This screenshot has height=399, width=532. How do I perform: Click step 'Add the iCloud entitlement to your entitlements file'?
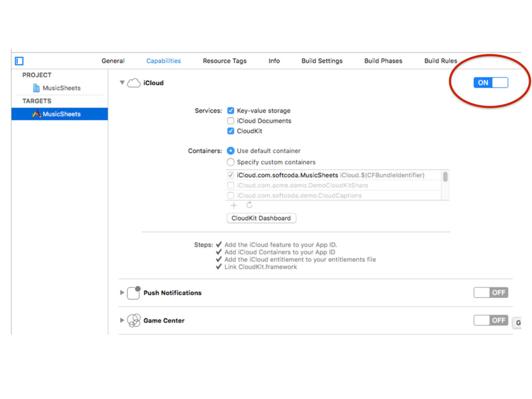[300, 260]
